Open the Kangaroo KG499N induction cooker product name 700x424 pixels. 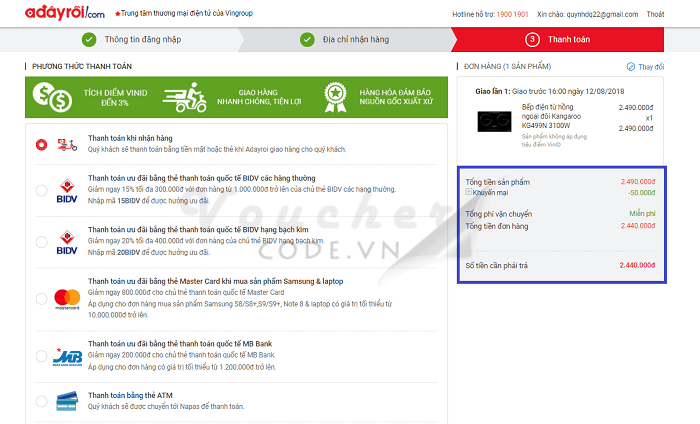(x=551, y=116)
